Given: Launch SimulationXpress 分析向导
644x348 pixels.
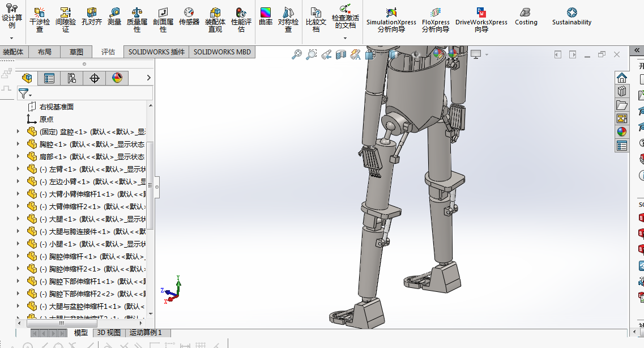Looking at the screenshot, I should tap(391, 19).
